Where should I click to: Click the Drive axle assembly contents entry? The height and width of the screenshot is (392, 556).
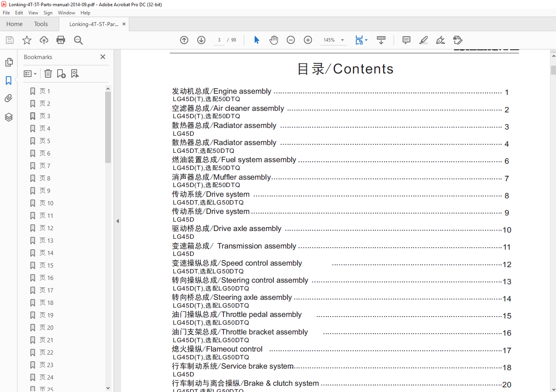341,229
